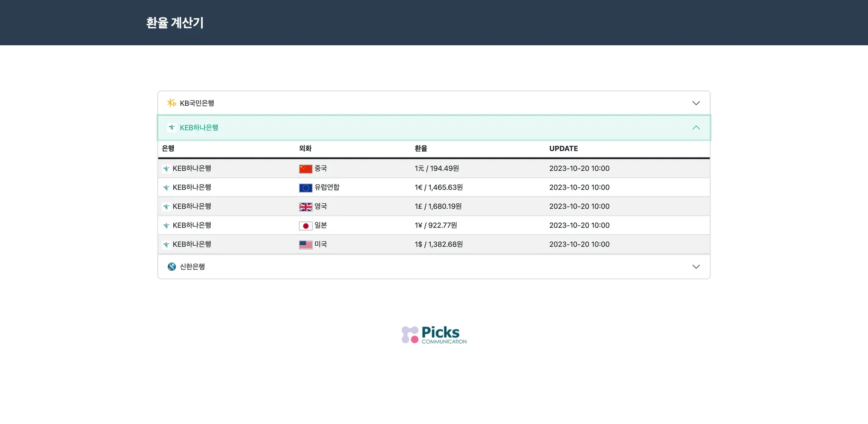Open the 신한은행 accordion label
The width and height of the screenshot is (868, 424).
click(x=192, y=266)
